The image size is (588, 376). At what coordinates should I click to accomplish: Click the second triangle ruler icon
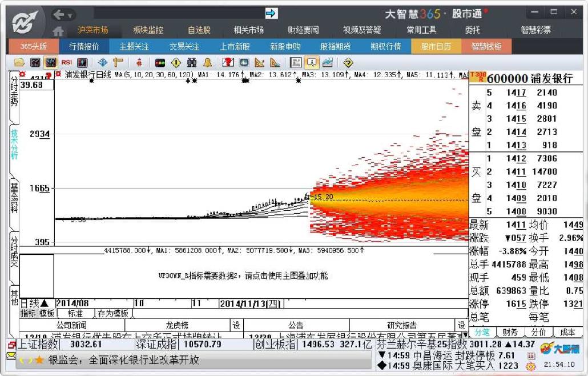[x=275, y=62]
